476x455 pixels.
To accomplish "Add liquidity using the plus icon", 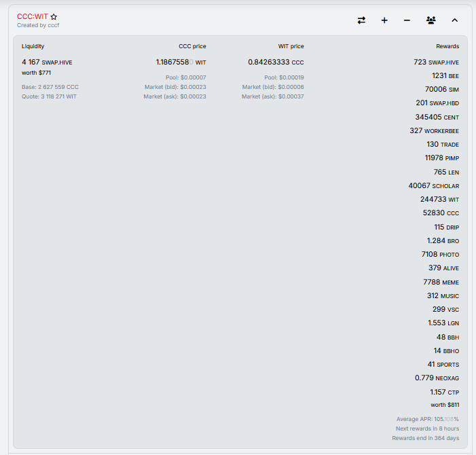I will point(384,20).
